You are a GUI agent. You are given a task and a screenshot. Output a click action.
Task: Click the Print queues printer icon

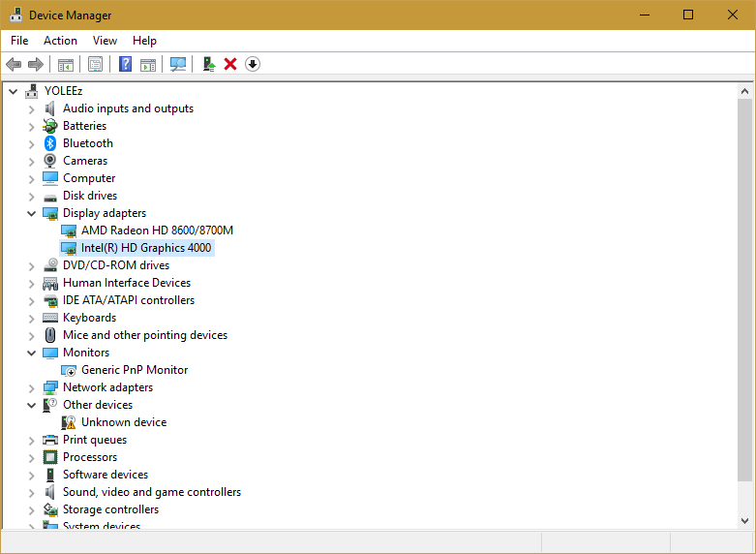pos(50,440)
